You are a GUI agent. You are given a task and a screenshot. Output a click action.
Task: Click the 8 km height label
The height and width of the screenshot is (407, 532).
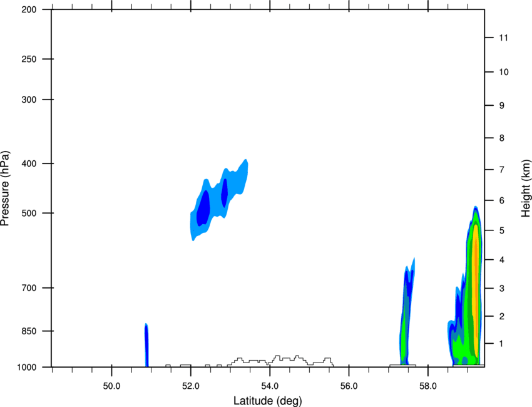[502, 138]
